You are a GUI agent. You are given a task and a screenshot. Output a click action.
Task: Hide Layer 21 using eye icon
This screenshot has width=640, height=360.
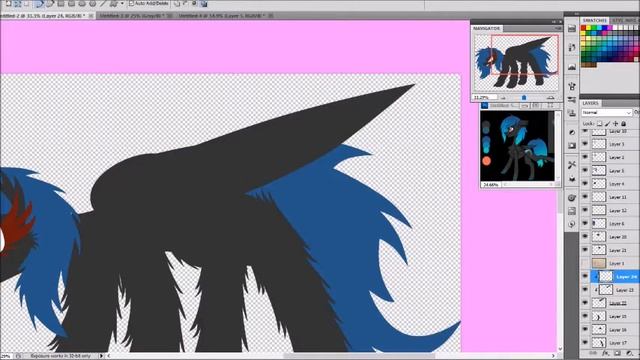coord(585,250)
